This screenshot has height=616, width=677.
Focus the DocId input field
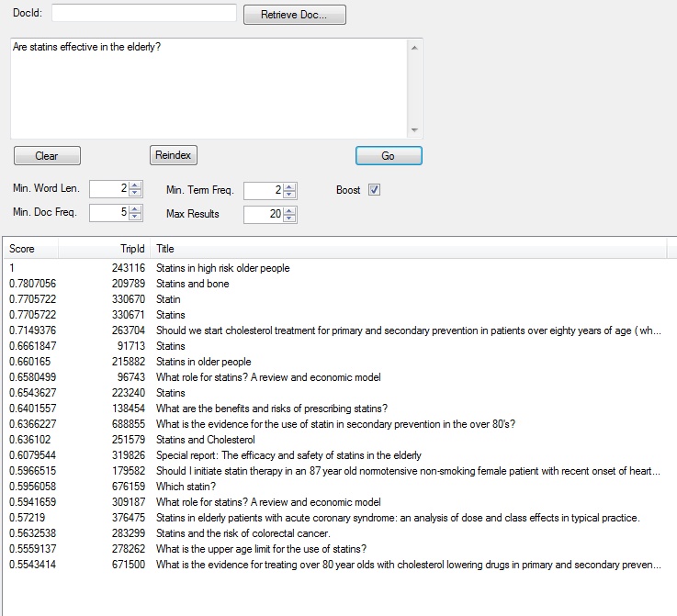tap(144, 13)
